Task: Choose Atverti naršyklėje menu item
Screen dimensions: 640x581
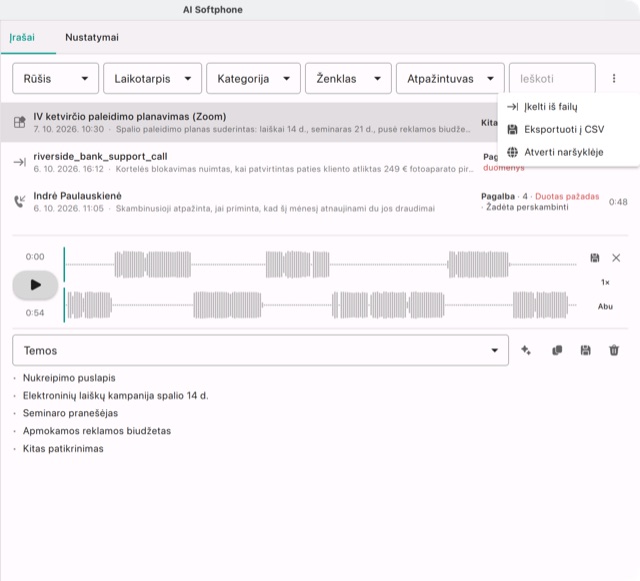Action: pos(569,152)
